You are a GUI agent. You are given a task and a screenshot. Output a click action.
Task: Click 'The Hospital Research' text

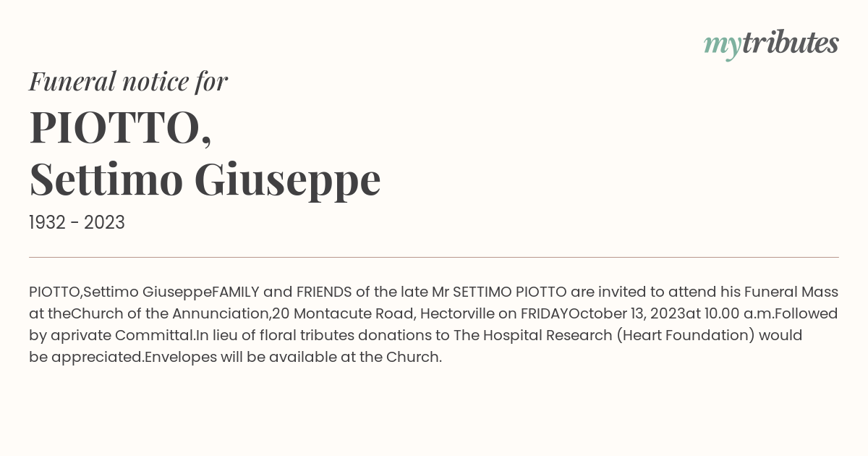pyautogui.click(x=533, y=336)
